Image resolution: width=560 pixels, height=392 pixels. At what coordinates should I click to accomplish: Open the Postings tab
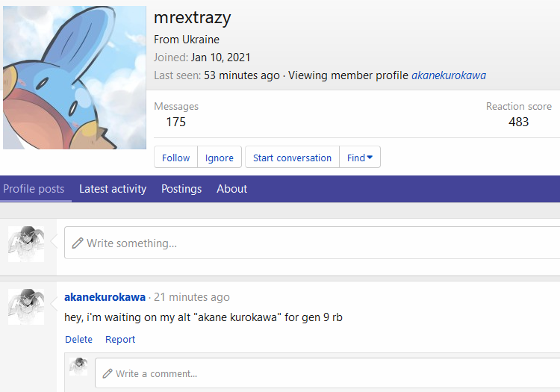(x=181, y=189)
